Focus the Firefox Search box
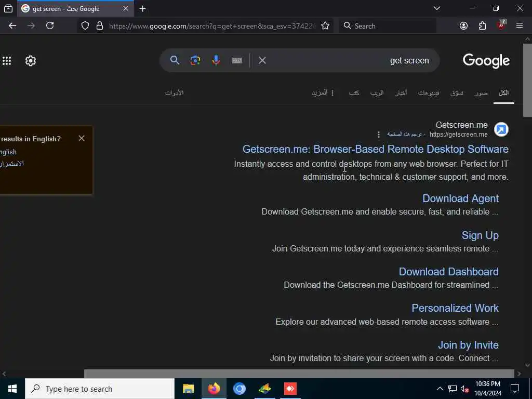532x399 pixels. pyautogui.click(x=388, y=26)
